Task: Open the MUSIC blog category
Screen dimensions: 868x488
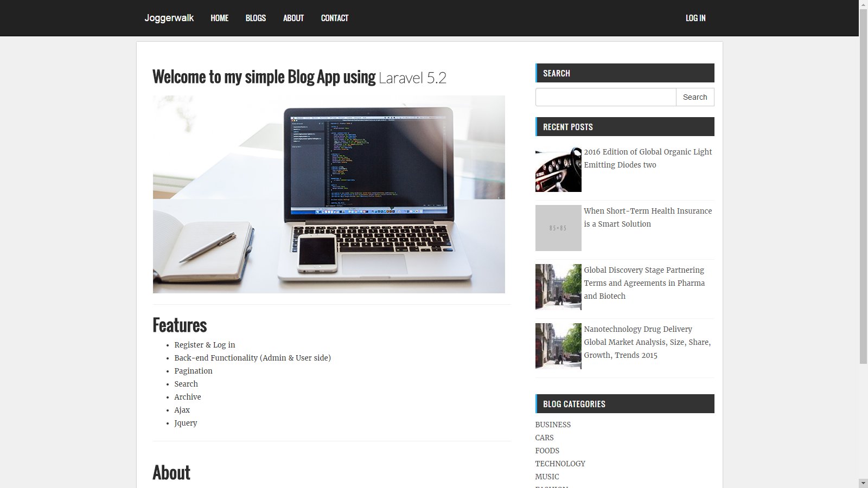Action: click(x=547, y=477)
